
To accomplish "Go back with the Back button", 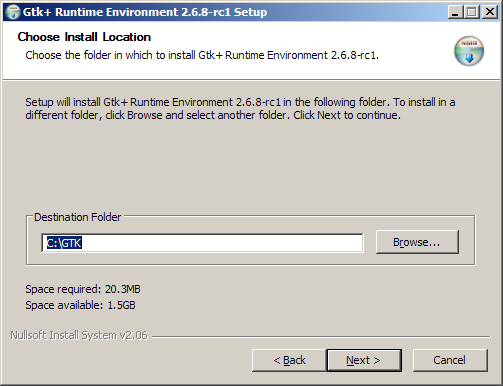I will pos(289,360).
